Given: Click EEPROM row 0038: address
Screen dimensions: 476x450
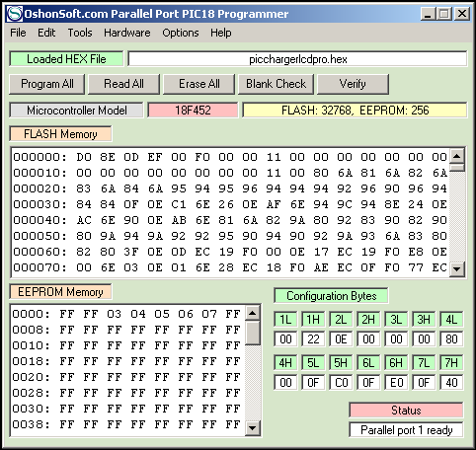Looking at the screenshot, I should [31, 424].
